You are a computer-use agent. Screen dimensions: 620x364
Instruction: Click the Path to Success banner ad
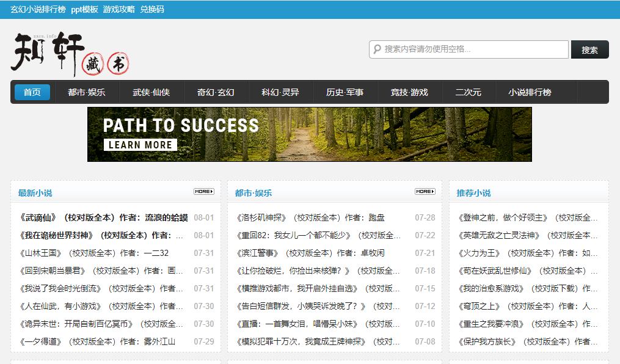click(309, 134)
